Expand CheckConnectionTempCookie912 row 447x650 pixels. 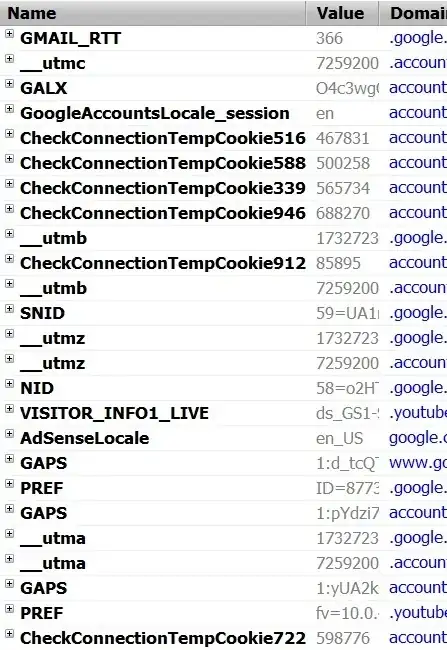coord(10,258)
